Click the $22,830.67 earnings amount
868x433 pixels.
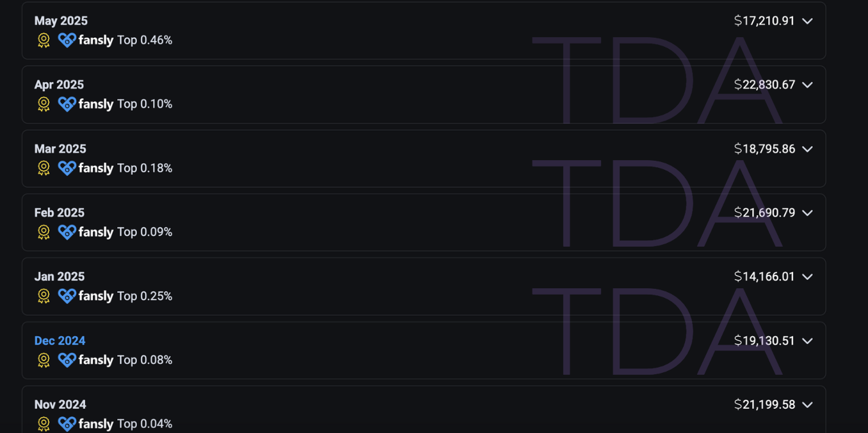[764, 85]
